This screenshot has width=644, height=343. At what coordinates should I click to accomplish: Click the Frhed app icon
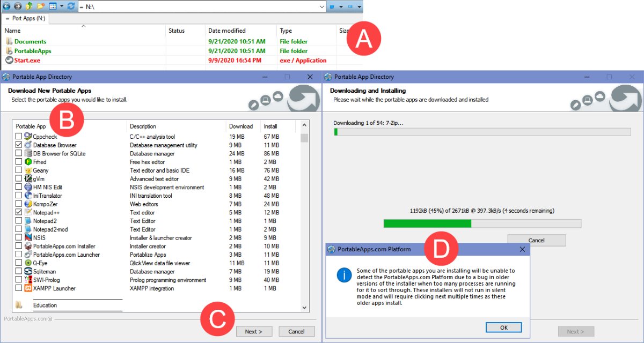[x=28, y=162]
